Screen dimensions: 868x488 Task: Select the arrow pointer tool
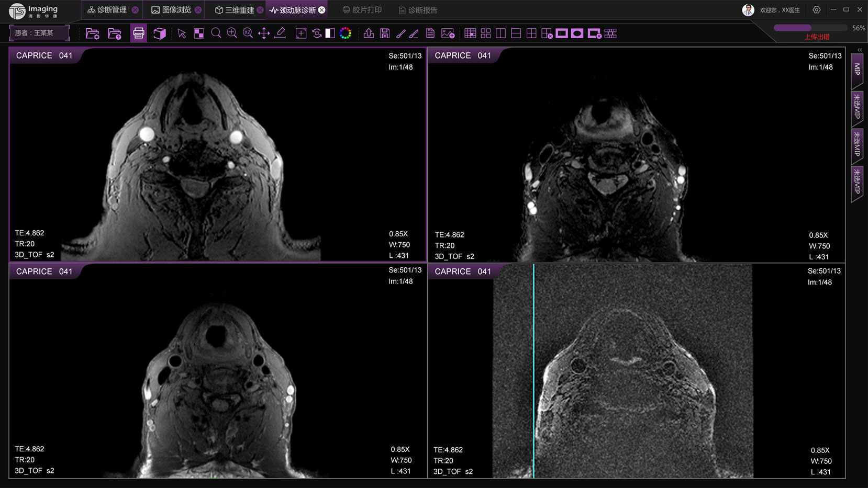tap(182, 33)
